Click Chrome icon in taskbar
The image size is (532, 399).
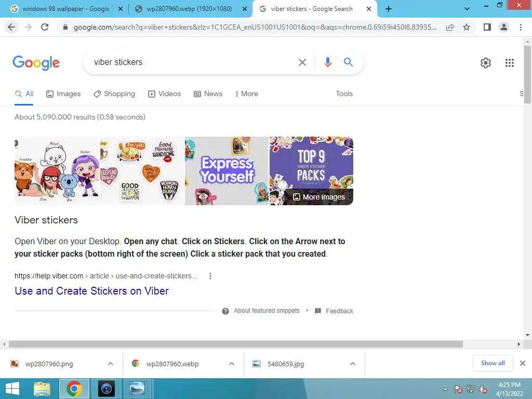[x=74, y=389]
